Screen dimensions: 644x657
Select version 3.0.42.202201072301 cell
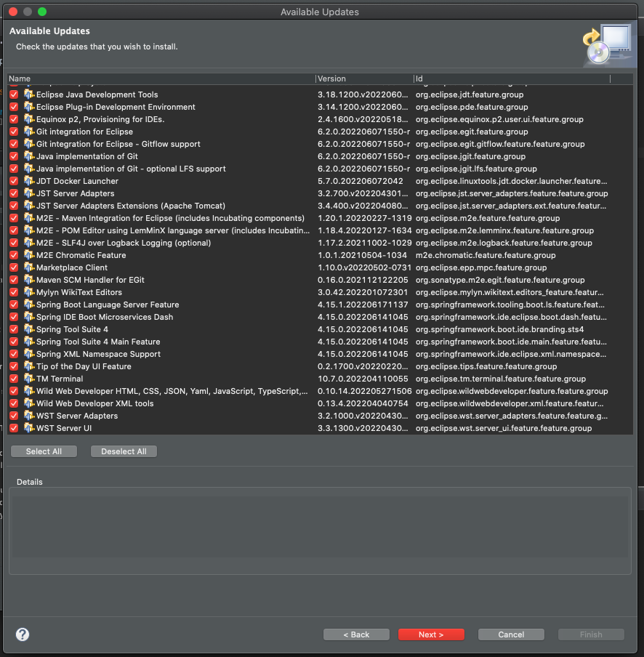363,292
